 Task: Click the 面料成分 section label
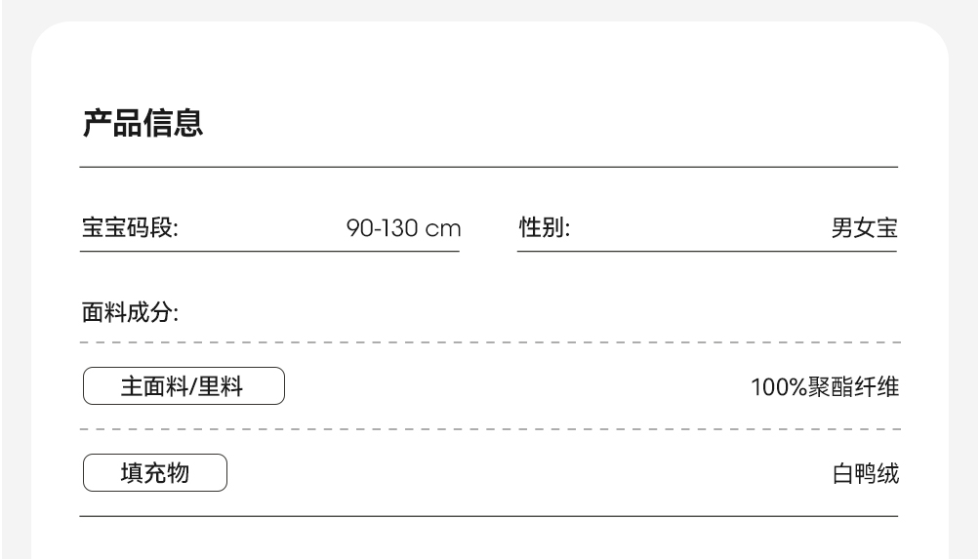(x=129, y=314)
